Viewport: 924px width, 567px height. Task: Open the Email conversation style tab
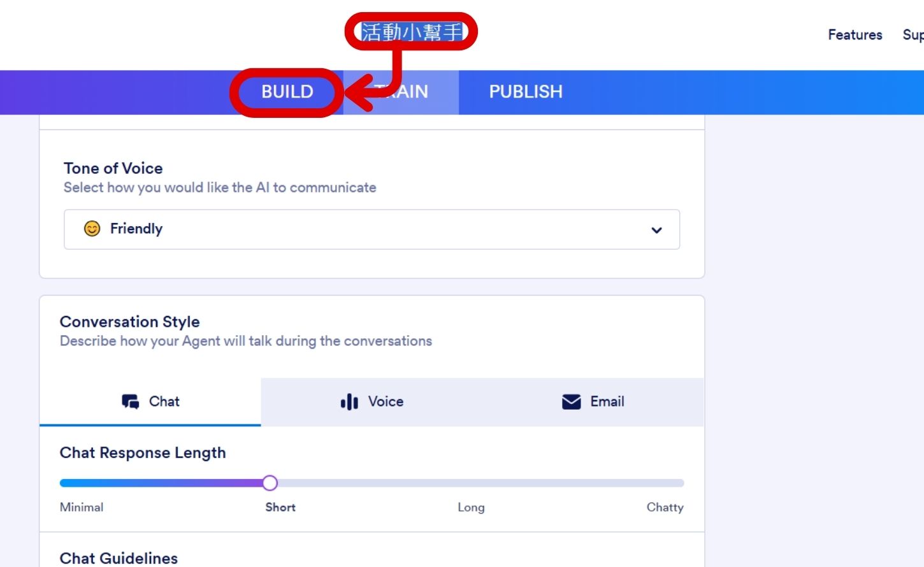coord(593,402)
